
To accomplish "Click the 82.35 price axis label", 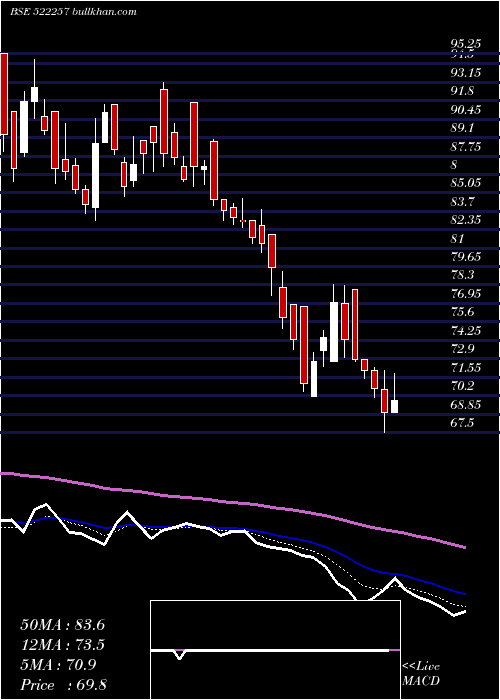I will point(466,220).
